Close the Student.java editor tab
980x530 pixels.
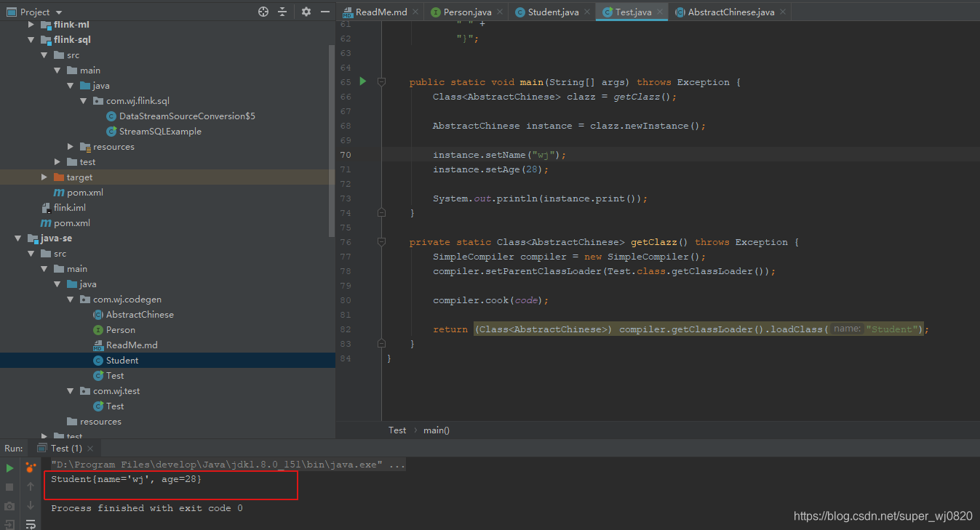587,12
